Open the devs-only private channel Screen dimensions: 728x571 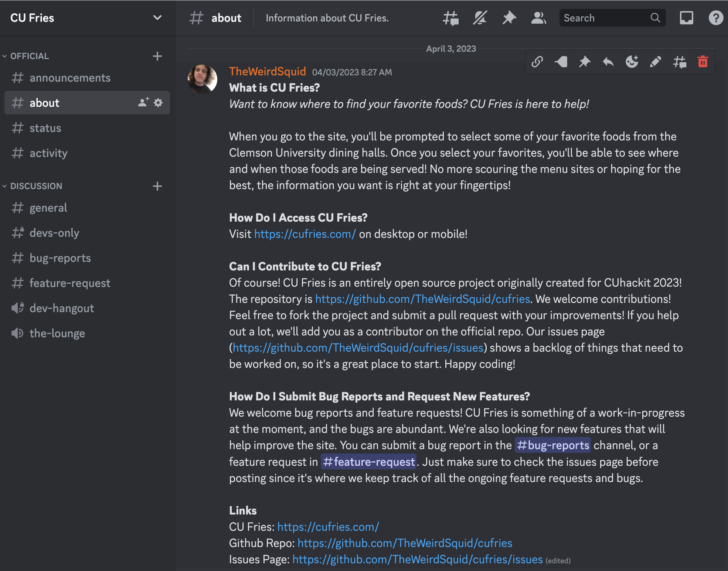tap(87, 233)
